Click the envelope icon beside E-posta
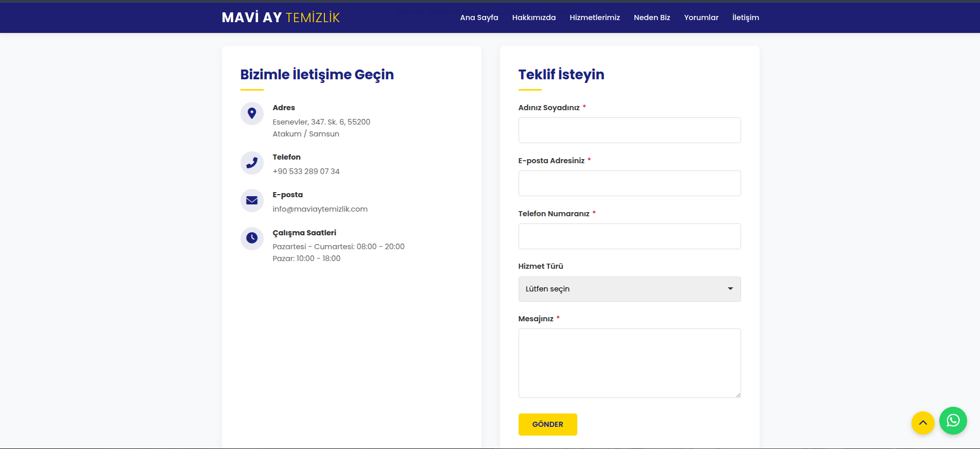This screenshot has width=980, height=449. pyautogui.click(x=252, y=200)
